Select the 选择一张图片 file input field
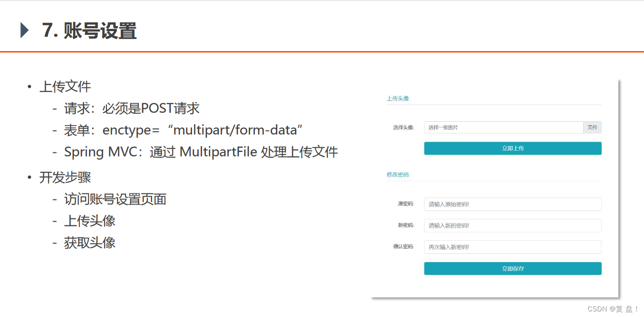 pos(504,127)
